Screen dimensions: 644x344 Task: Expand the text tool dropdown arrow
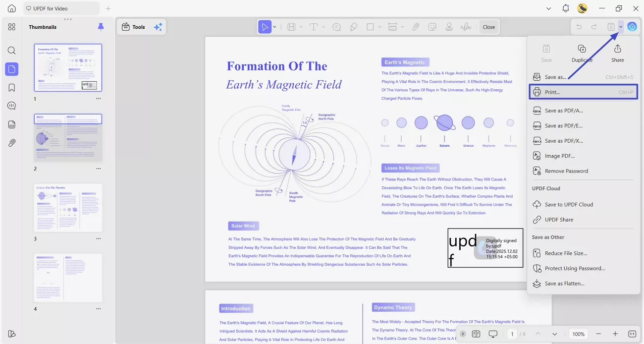click(323, 27)
